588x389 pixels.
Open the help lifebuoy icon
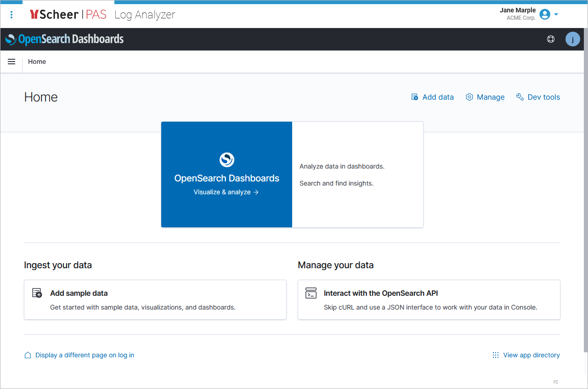coord(551,39)
